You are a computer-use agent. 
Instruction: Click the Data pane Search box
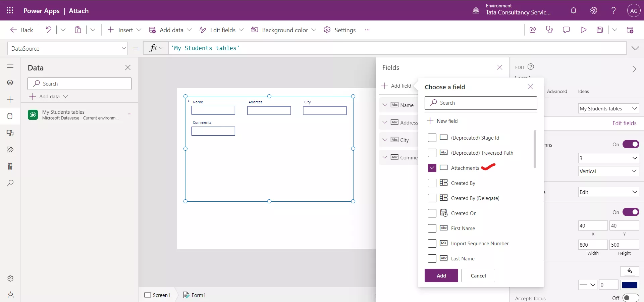(x=79, y=84)
